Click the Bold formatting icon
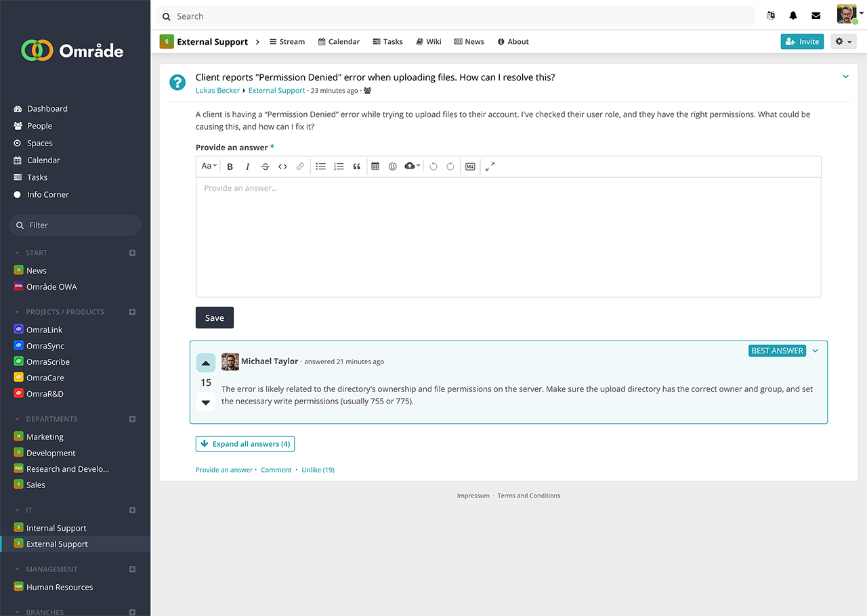867x616 pixels. pos(230,167)
